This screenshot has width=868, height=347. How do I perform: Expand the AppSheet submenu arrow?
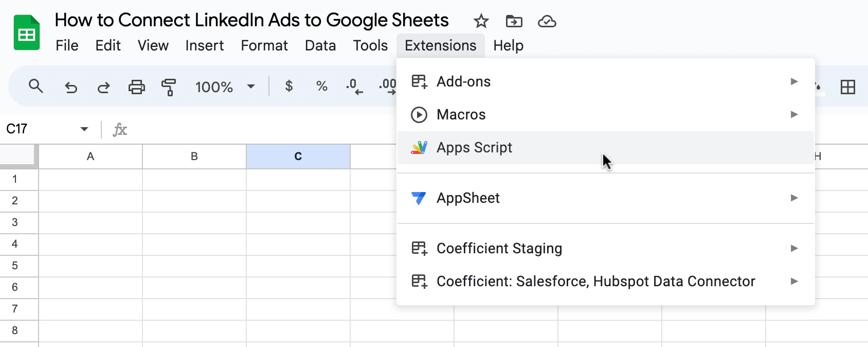pos(794,198)
